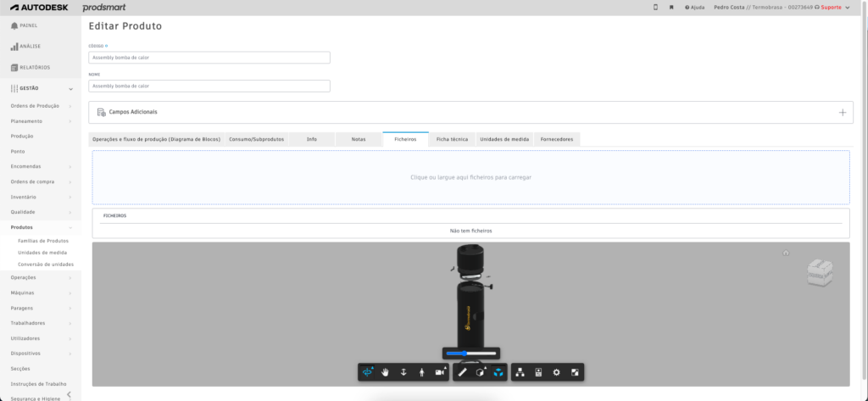Image resolution: width=868 pixels, height=401 pixels.
Task: Click the file upload drop zone
Action: tap(471, 177)
